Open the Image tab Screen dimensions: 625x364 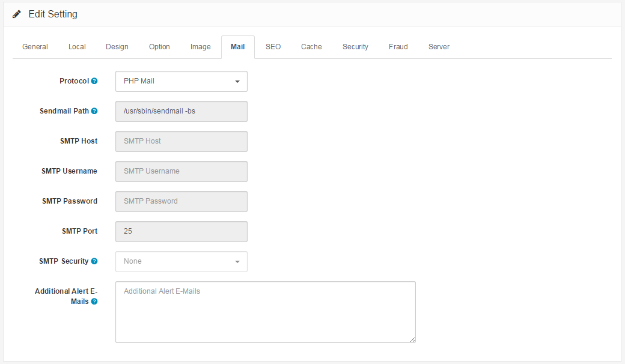pyautogui.click(x=200, y=46)
